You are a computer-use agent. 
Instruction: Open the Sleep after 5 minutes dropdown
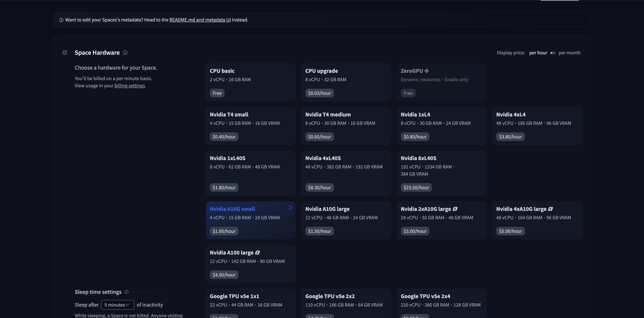tap(118, 305)
